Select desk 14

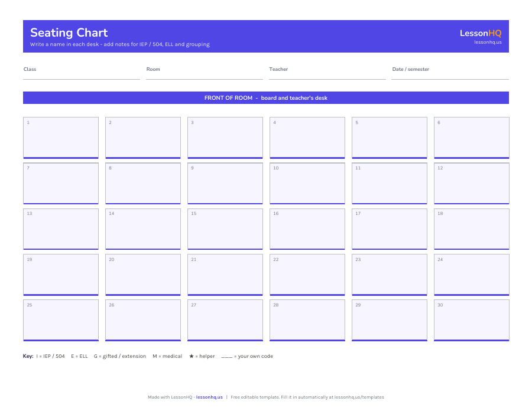tap(143, 229)
